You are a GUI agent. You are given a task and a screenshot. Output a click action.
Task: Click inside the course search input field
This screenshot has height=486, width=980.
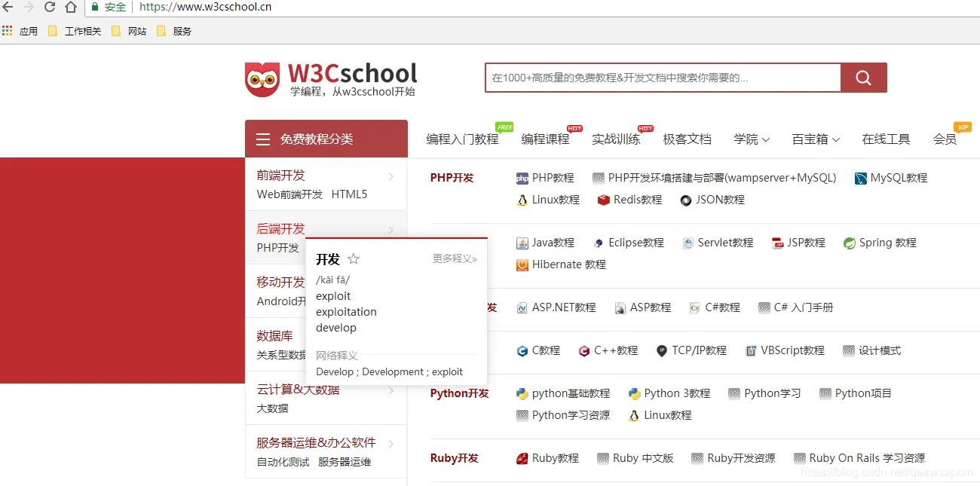pyautogui.click(x=662, y=77)
